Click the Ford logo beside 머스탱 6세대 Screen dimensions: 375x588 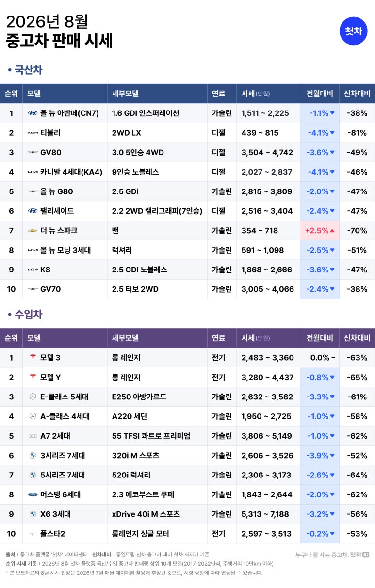point(33,494)
